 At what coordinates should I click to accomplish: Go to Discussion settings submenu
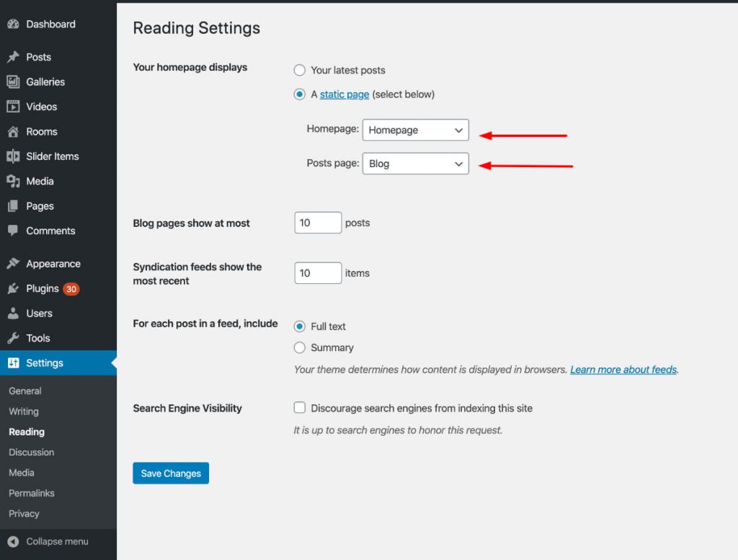(32, 452)
